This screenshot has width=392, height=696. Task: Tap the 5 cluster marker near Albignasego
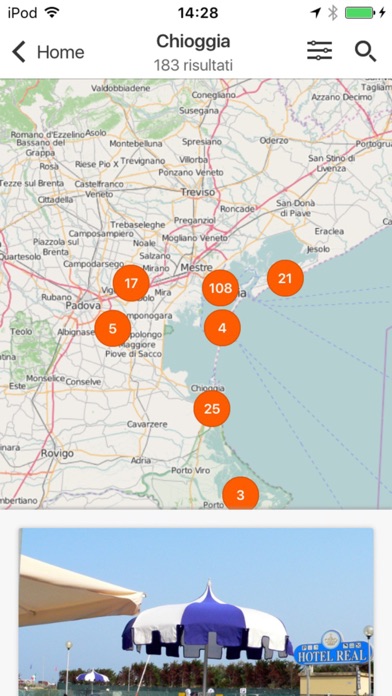(x=113, y=328)
